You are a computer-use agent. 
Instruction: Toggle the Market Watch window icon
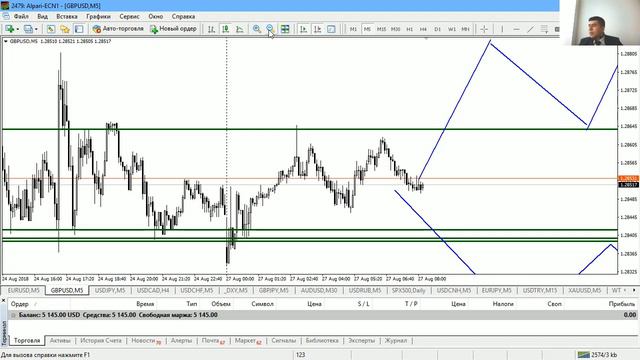click(x=51, y=29)
